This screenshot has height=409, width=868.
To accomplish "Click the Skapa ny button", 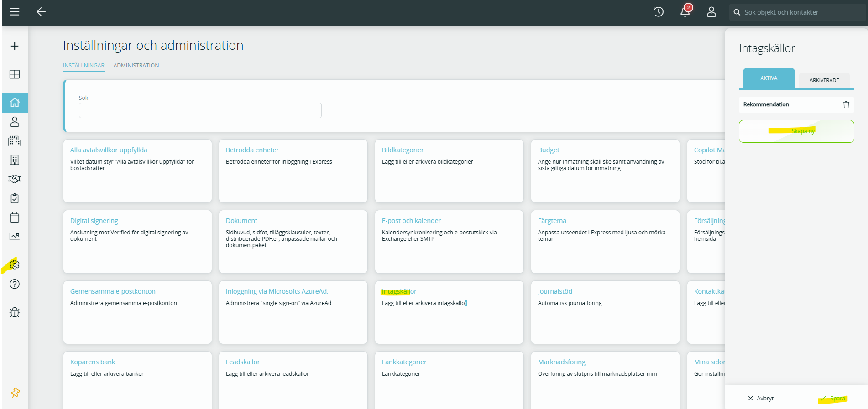I will [x=796, y=131].
